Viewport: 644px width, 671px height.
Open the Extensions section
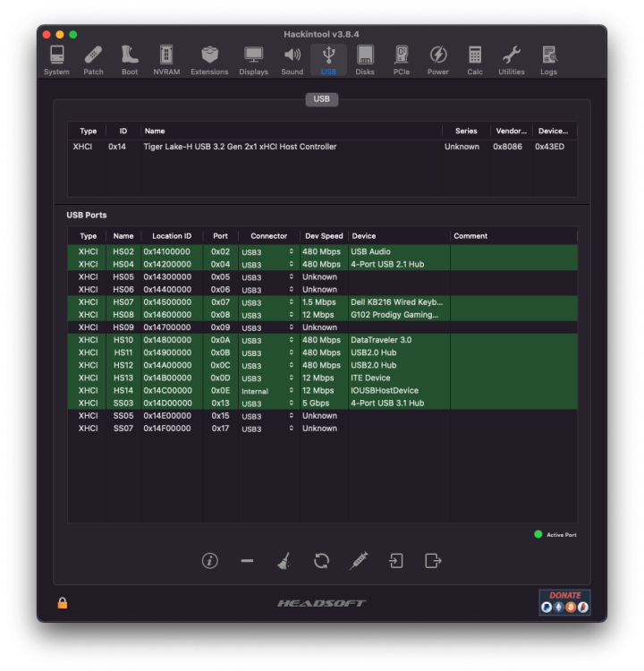[209, 60]
